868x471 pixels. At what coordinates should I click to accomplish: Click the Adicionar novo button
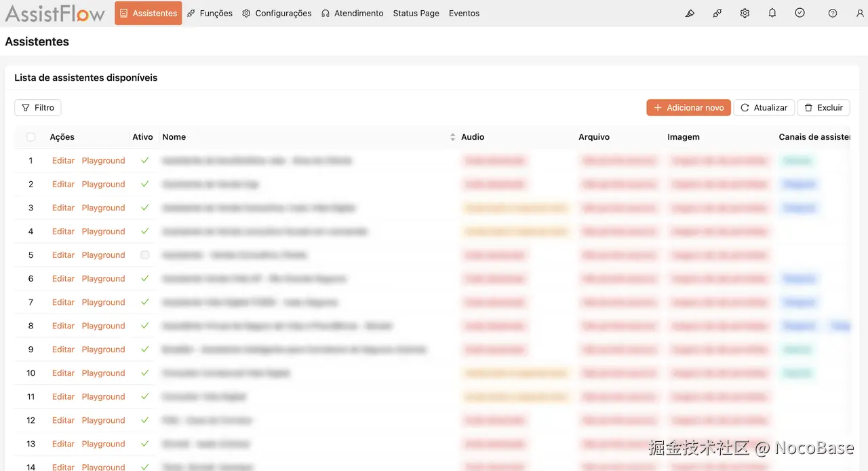(x=688, y=107)
